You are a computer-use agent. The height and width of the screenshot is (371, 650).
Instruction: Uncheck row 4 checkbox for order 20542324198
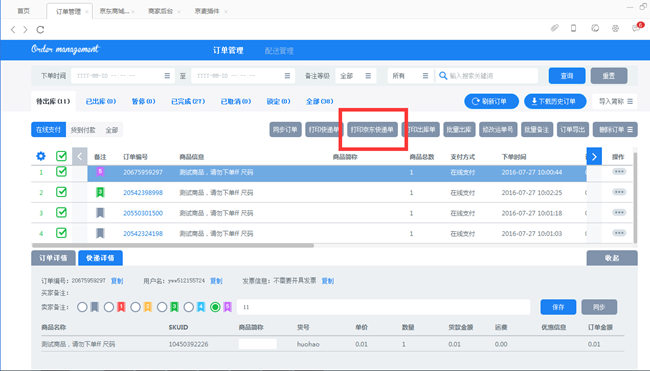point(61,233)
